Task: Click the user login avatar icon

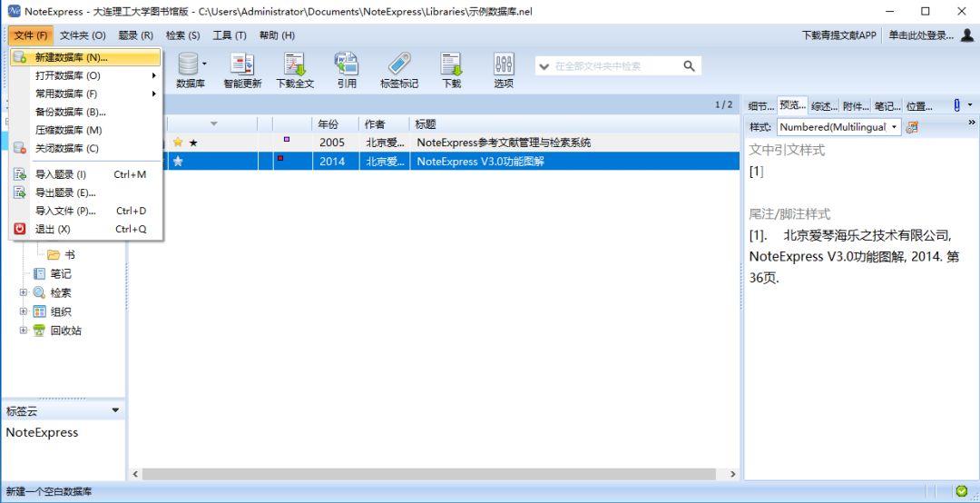Action: click(x=966, y=35)
